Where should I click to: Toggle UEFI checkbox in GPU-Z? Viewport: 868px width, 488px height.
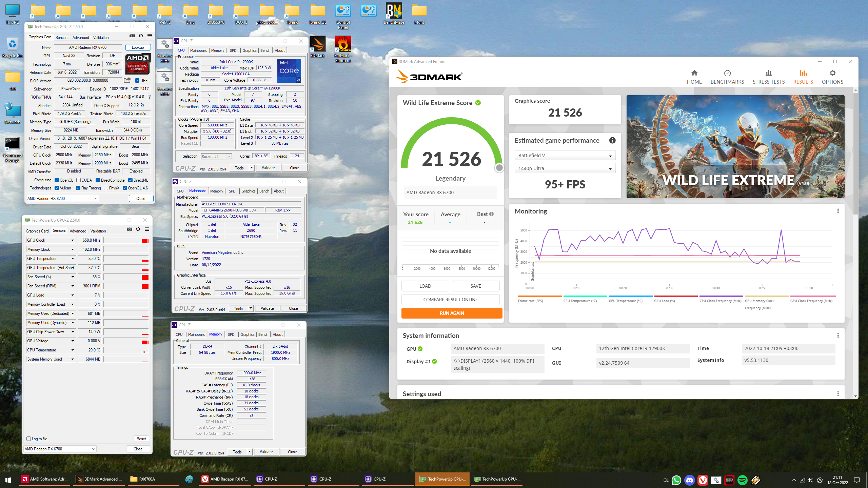click(x=137, y=81)
